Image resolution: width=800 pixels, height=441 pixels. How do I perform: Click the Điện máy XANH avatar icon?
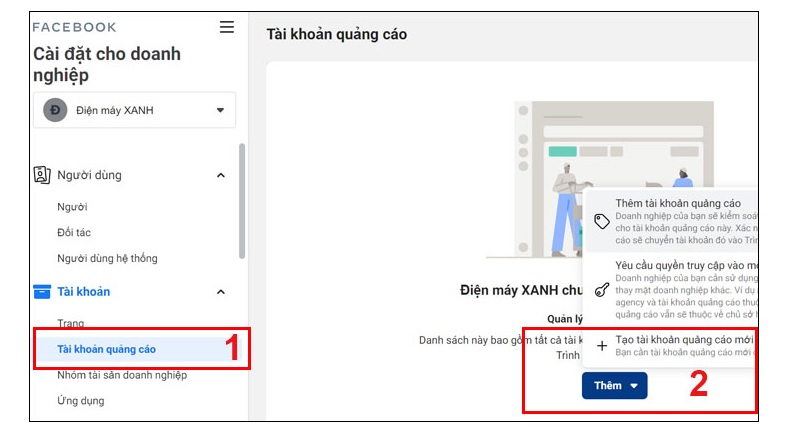(x=56, y=110)
